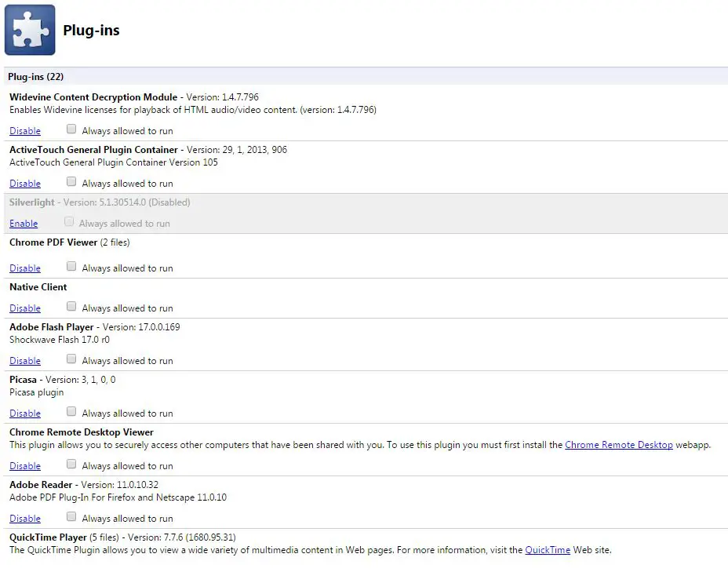
Task: Check Always allowed for Chrome PDF Viewer
Action: click(71, 266)
